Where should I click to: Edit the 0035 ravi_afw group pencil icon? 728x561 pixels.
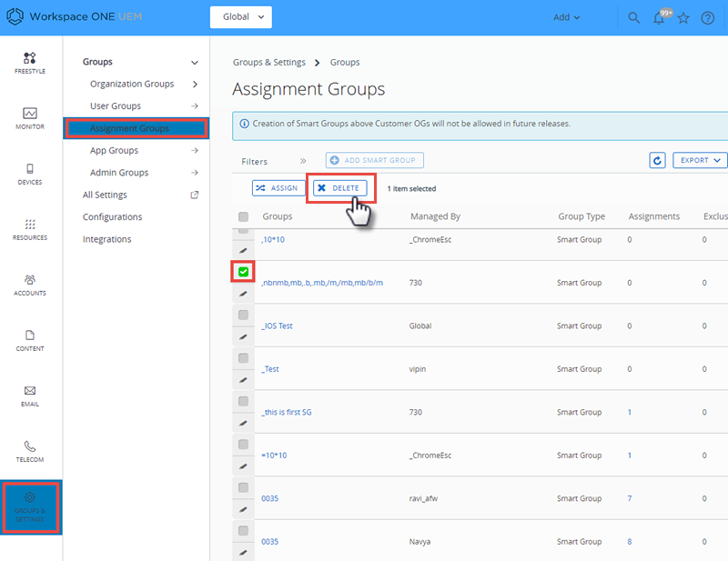click(x=243, y=509)
